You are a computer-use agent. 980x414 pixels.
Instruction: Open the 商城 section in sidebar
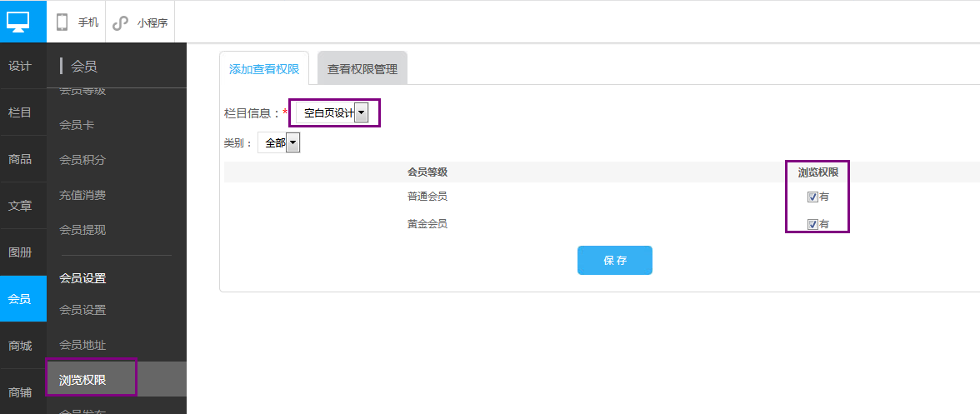point(20,346)
